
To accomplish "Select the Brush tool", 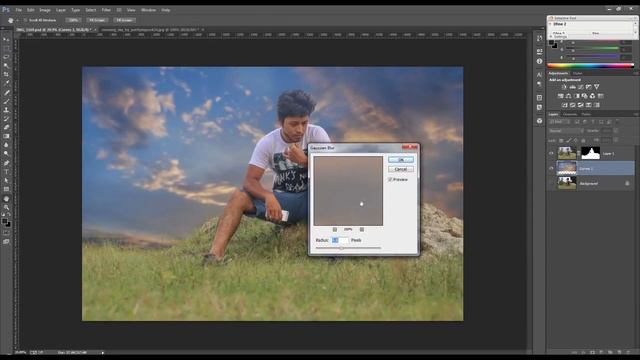I will pos(6,101).
